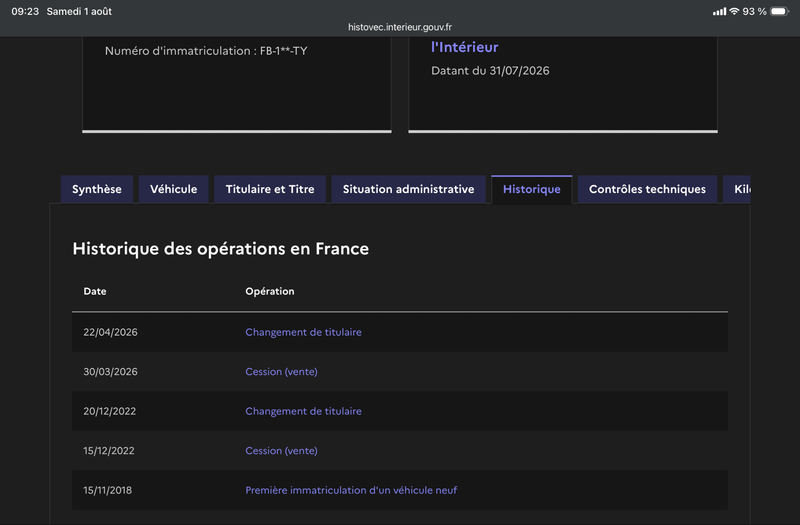
Task: Select the date 15/12/2022 cell
Action: click(109, 451)
